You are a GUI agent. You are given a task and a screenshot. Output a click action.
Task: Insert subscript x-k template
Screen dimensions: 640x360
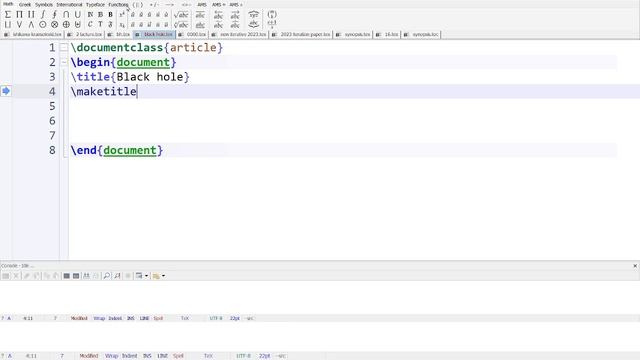point(122,24)
